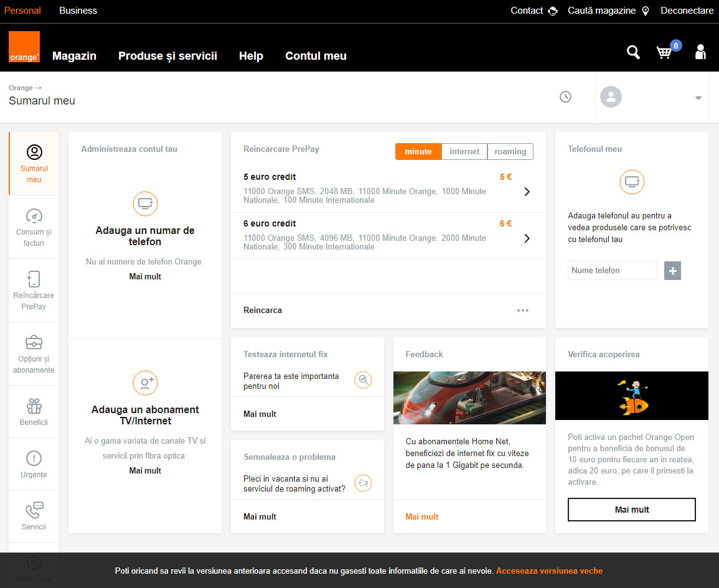Open Reîncărcare PrePay in sidebar
The height and width of the screenshot is (588, 719).
[x=34, y=290]
